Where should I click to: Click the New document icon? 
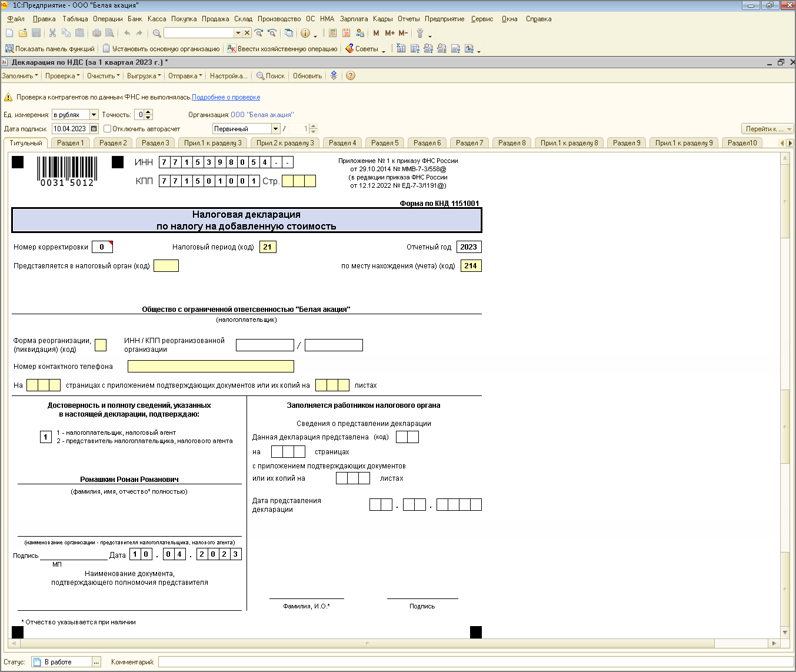9,33
